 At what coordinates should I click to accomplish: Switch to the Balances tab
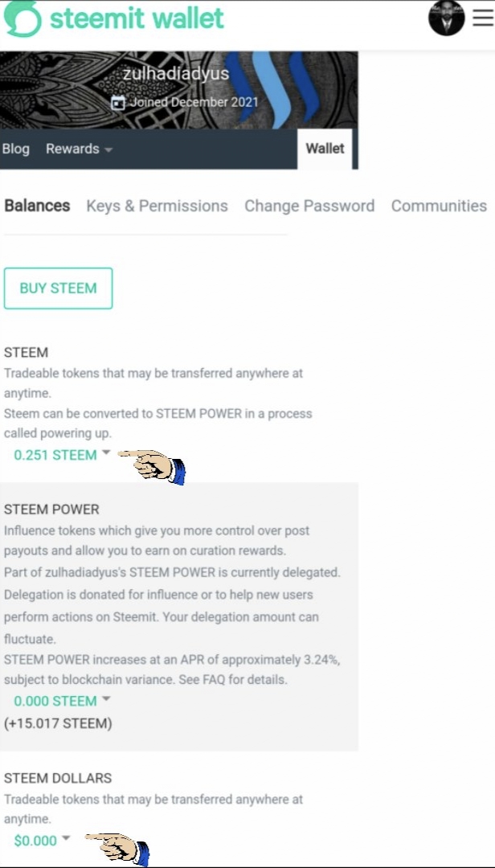(x=37, y=206)
